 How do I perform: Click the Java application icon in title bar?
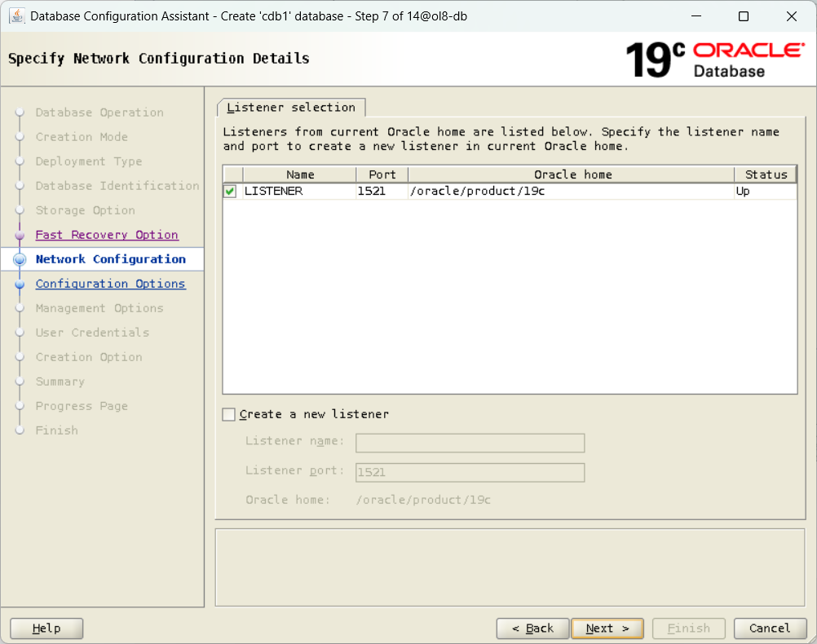[x=16, y=16]
